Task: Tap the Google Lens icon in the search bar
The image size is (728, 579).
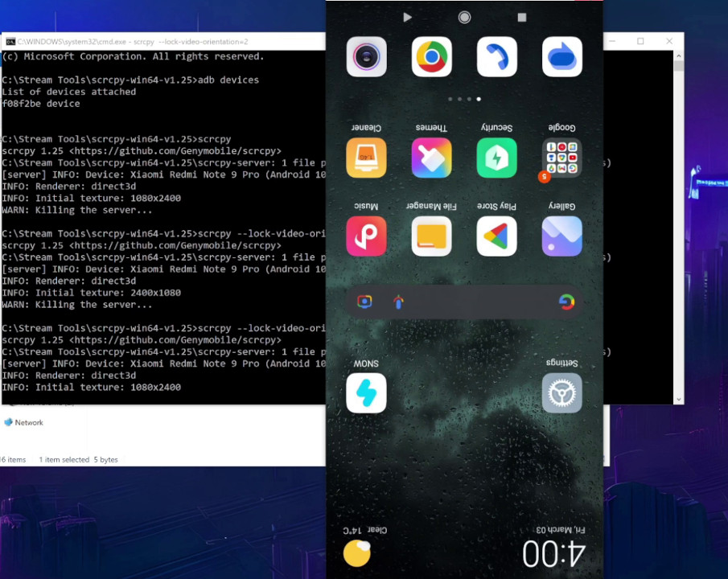Action: coord(364,302)
